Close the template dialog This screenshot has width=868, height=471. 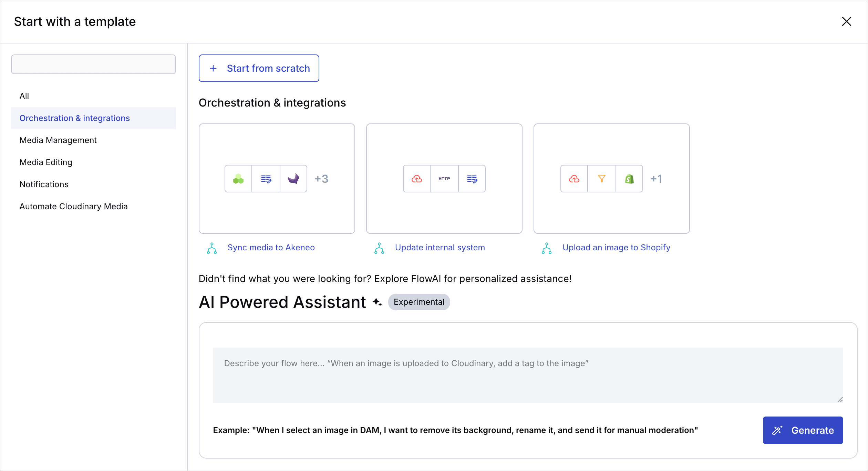[846, 21]
